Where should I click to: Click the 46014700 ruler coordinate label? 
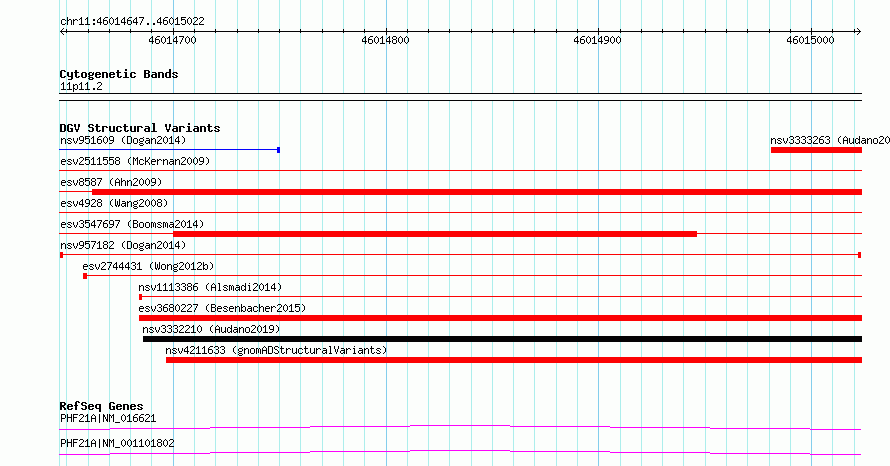[172, 40]
